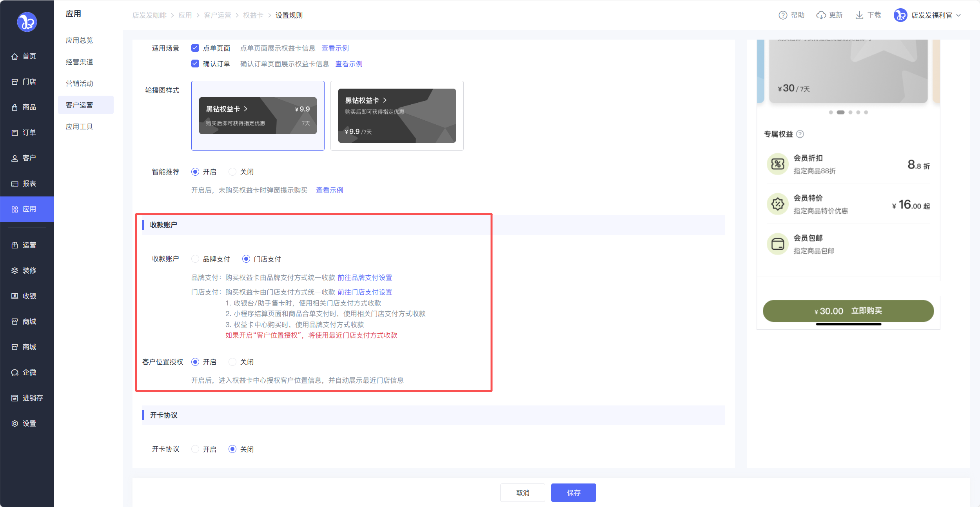Open 应用工具 in the submenu
This screenshot has width=980, height=507.
pos(80,127)
